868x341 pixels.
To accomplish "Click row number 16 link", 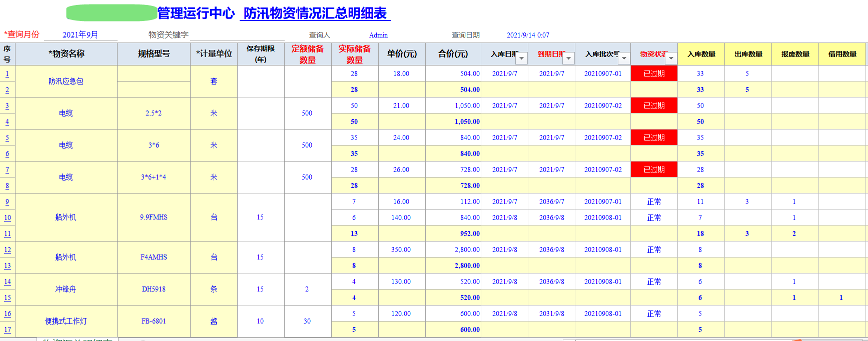I will (x=8, y=314).
